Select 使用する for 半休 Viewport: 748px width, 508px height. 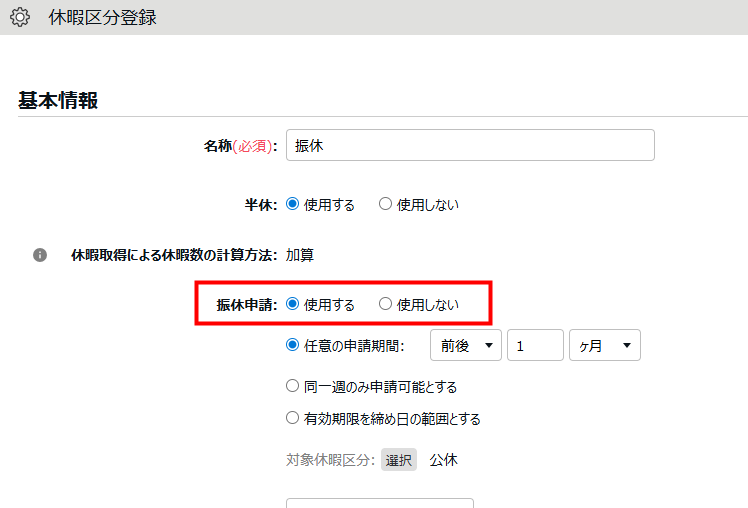pos(292,204)
